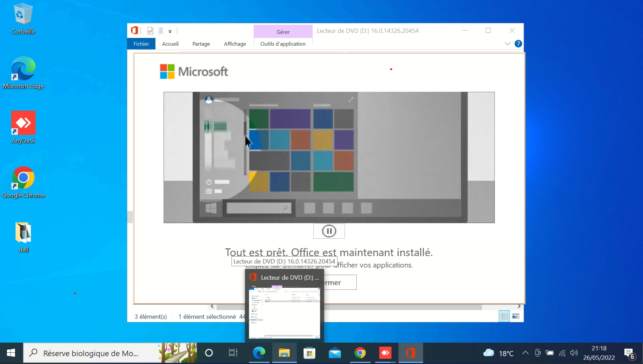This screenshot has width=643, height=364.
Task: Click the battery tray icon
Action: 550,353
